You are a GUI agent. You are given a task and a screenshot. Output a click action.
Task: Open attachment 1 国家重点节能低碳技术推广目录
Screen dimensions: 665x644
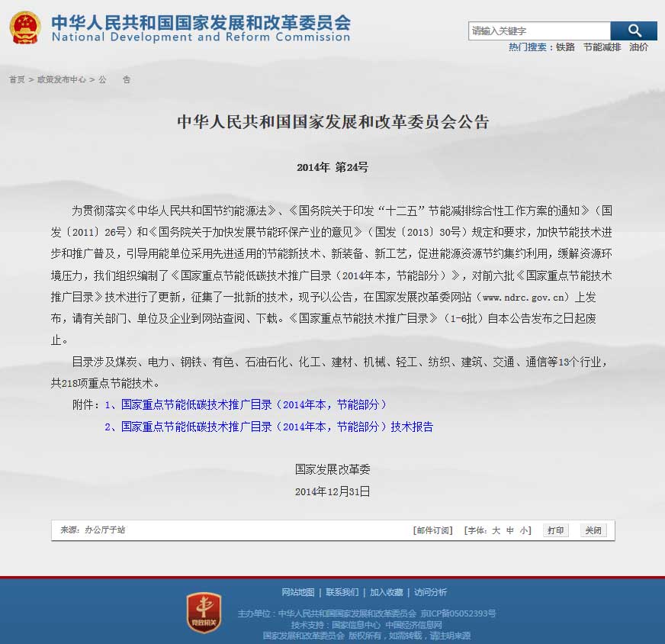pyautogui.click(x=246, y=404)
